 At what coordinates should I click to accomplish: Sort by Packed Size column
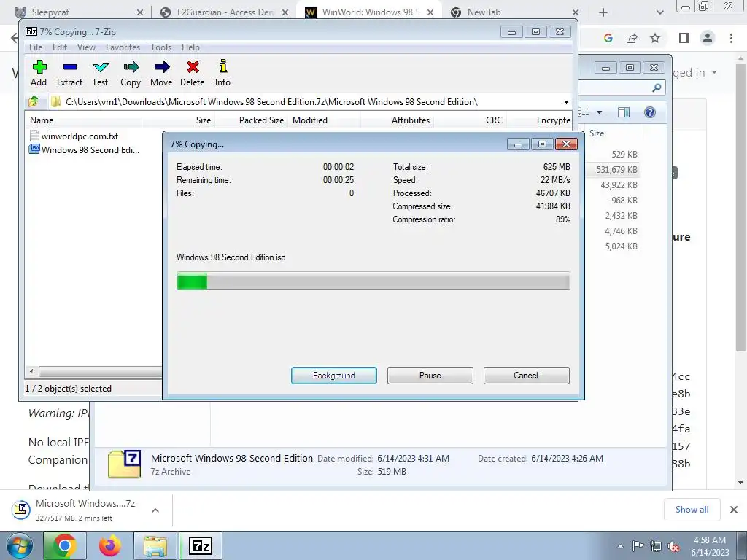tap(251, 120)
